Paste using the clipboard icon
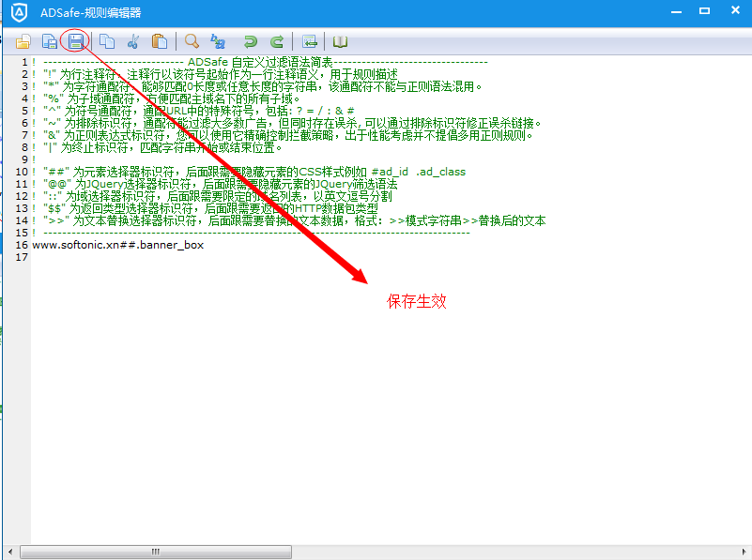 [x=160, y=41]
